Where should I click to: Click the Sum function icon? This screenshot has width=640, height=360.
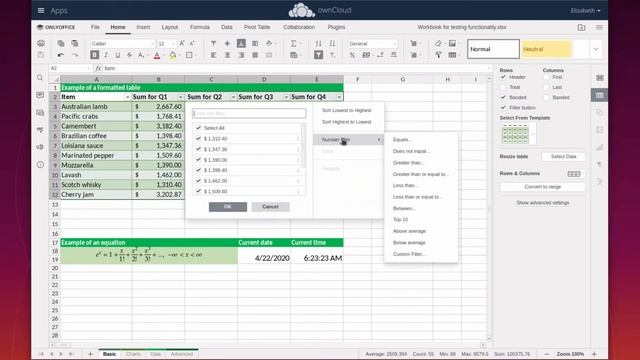293,43
